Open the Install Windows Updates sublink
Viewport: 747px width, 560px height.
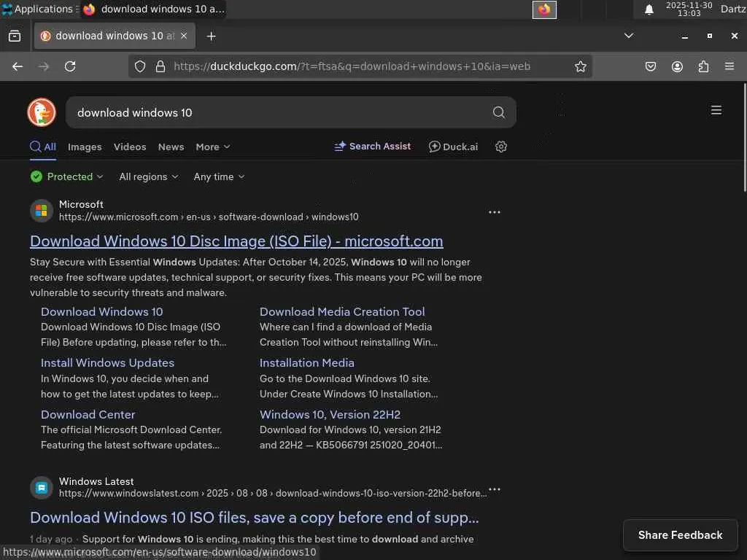(107, 363)
